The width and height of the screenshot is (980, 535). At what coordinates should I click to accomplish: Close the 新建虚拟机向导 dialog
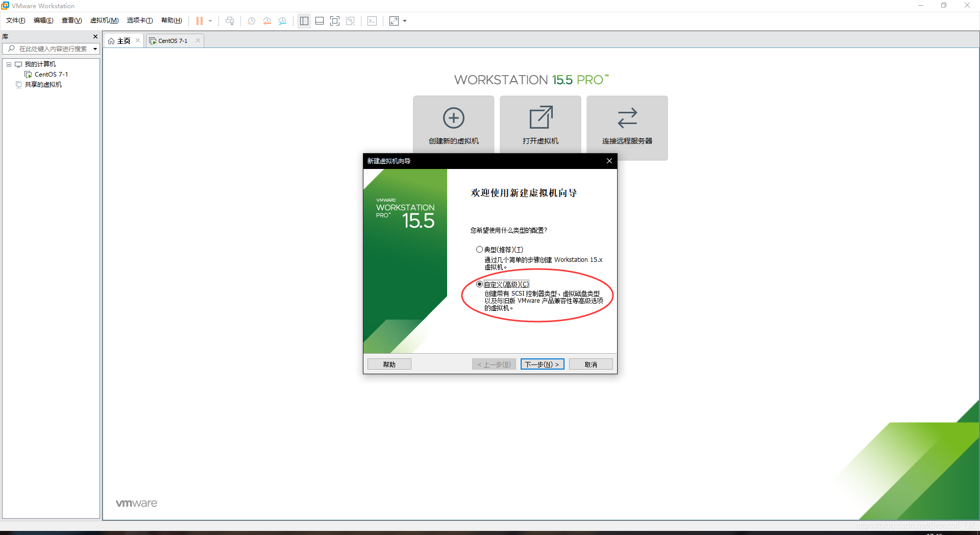click(609, 161)
